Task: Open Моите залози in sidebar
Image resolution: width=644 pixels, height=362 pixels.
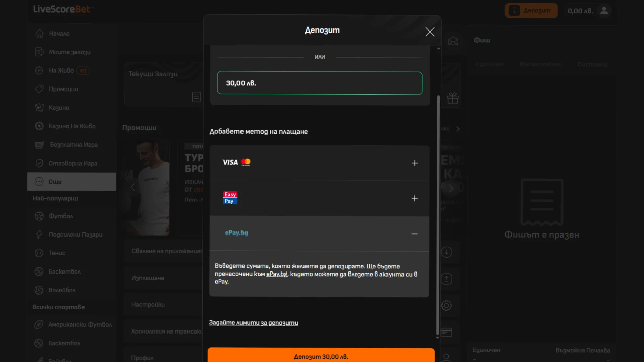Action: [x=71, y=52]
